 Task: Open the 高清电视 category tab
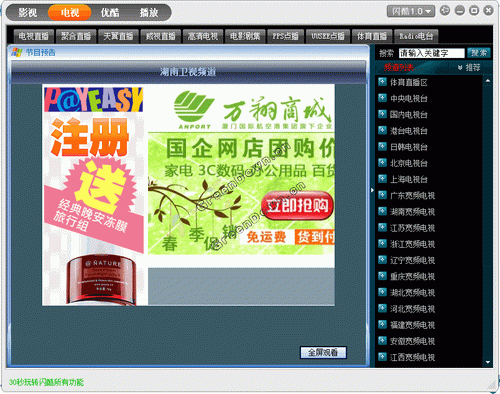click(203, 36)
